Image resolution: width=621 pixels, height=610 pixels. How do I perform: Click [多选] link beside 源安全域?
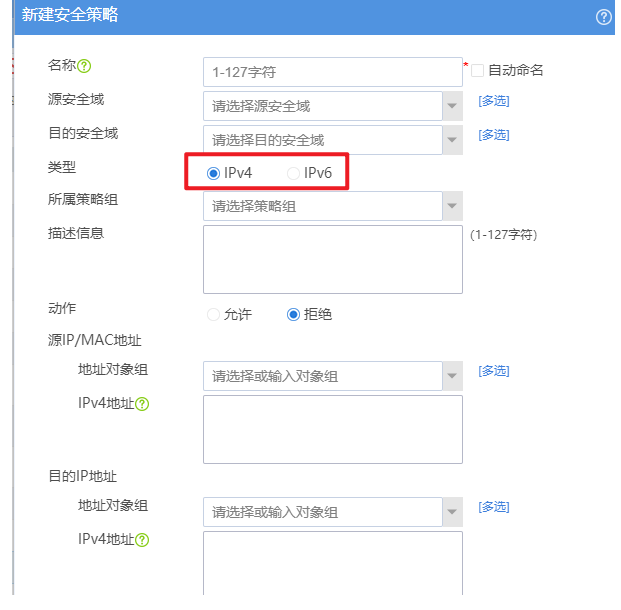pos(493,101)
